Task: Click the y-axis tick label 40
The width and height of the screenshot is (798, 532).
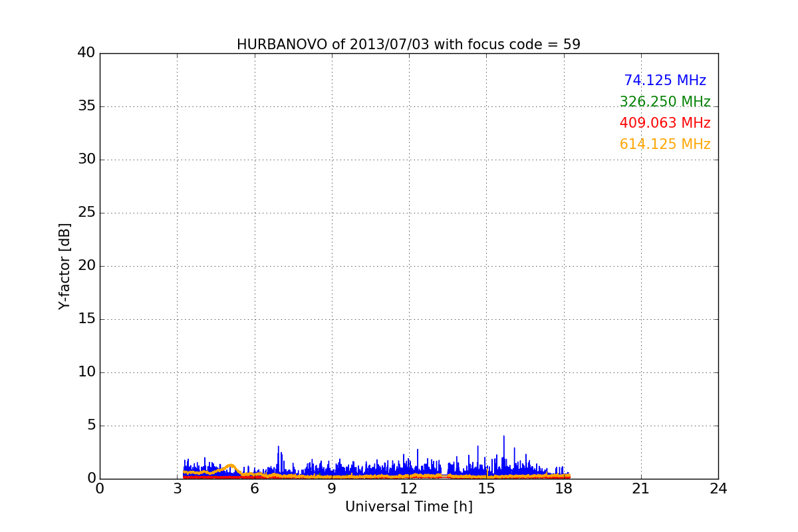Action: tap(86, 53)
